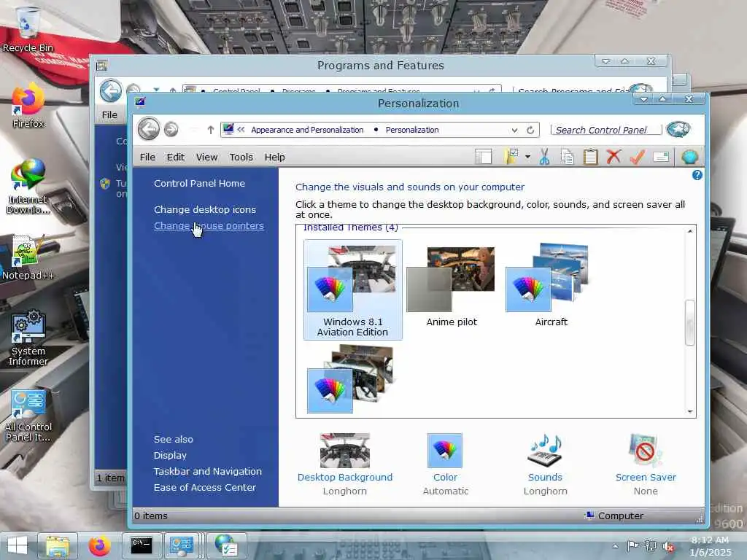The width and height of the screenshot is (747, 560).
Task: Click the muted volume tray icon
Action: (668, 546)
